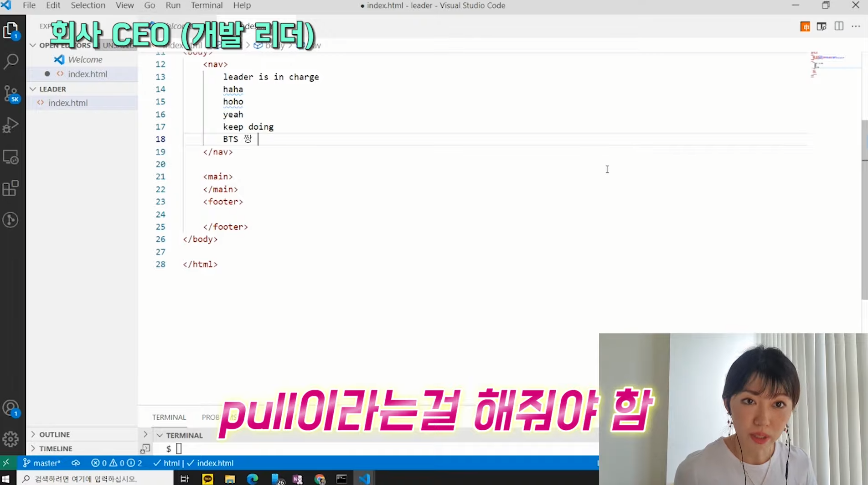Collapse the TERMINAL group chevron
Screen dimensions: 868x485
(x=160, y=435)
